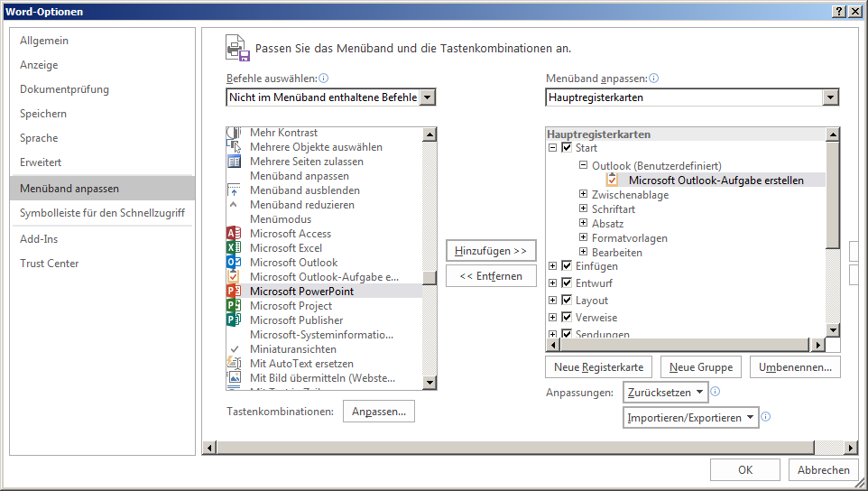Click command list scrollbar down arrow

pyautogui.click(x=429, y=383)
